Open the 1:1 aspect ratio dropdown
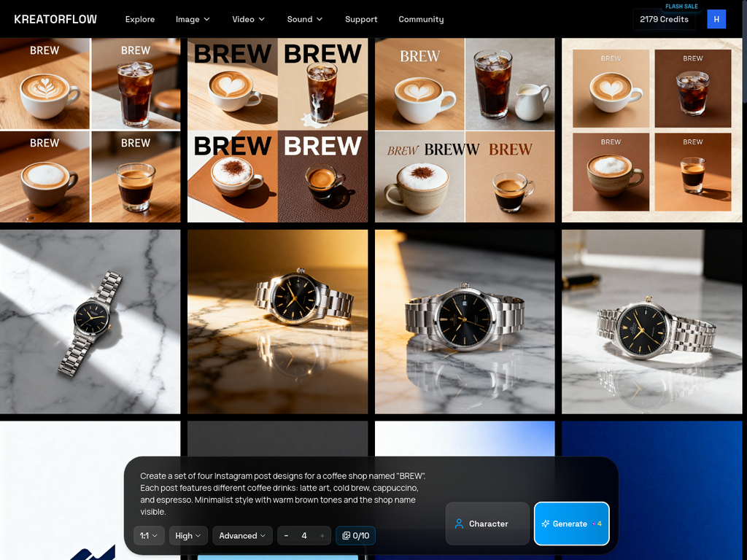The width and height of the screenshot is (747, 560). pos(148,535)
